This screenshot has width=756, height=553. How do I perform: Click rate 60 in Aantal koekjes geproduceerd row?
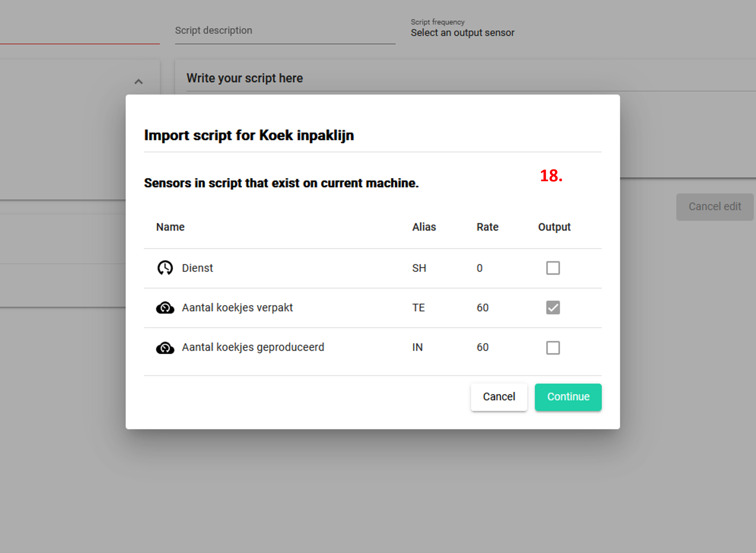point(482,348)
